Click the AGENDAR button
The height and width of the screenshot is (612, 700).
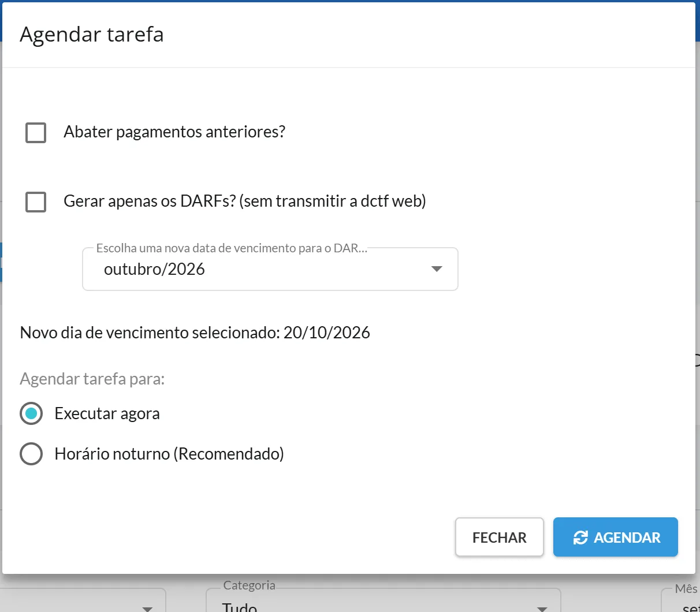coord(616,537)
